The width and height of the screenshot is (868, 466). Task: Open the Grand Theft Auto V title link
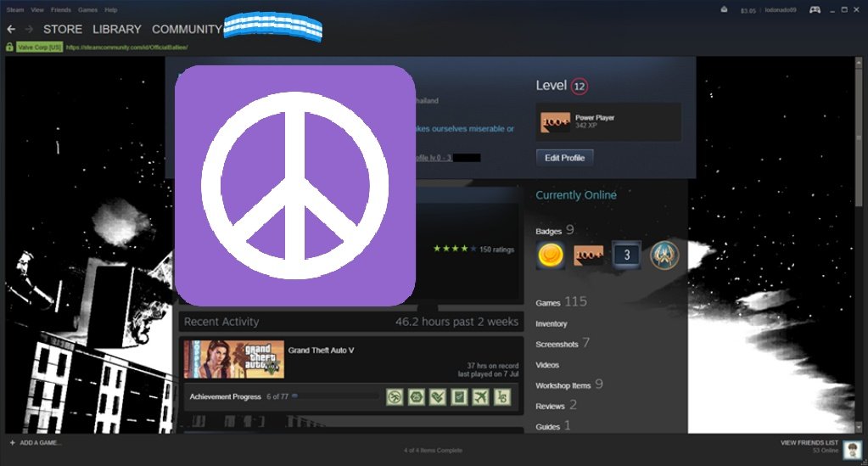[x=321, y=351]
